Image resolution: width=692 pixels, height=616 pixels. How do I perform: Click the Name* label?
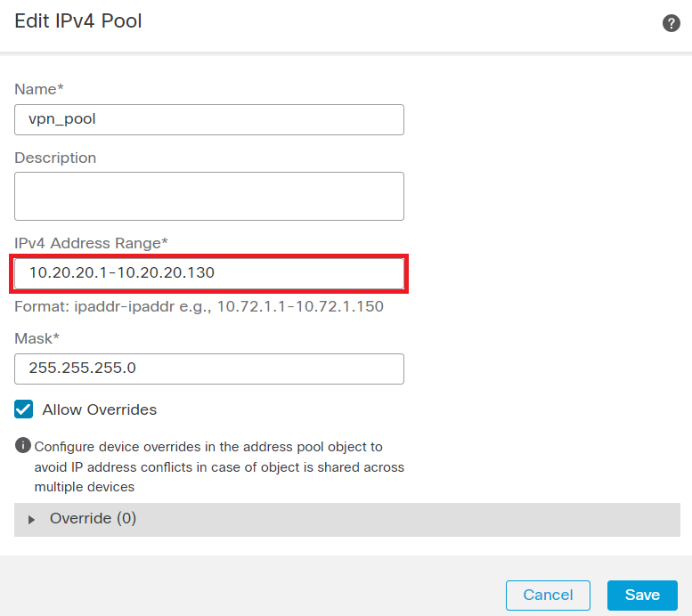tap(39, 89)
